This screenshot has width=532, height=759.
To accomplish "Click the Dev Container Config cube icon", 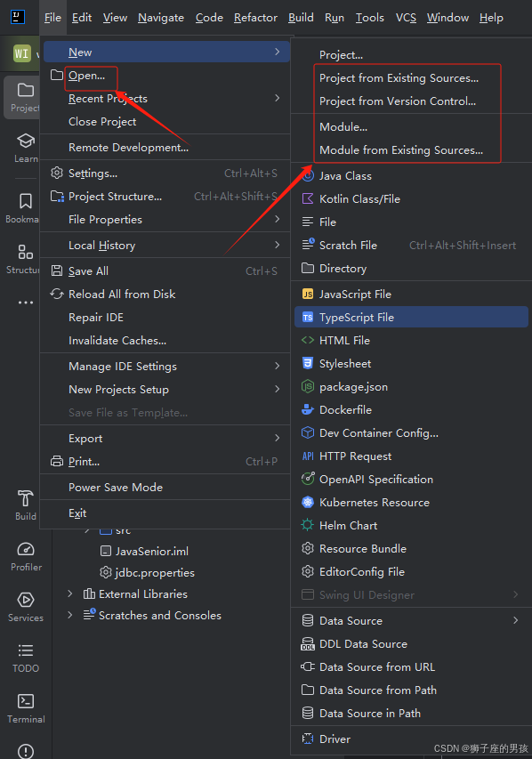I will 308,432.
